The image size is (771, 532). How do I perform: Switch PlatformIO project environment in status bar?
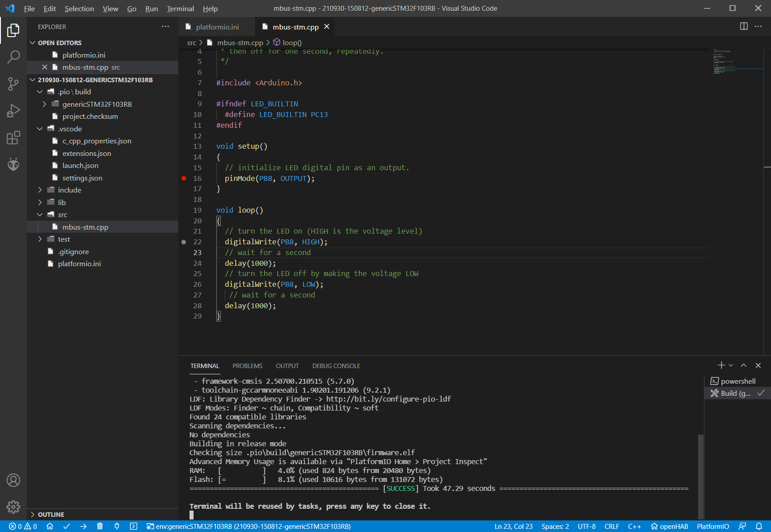pyautogui.click(x=249, y=526)
